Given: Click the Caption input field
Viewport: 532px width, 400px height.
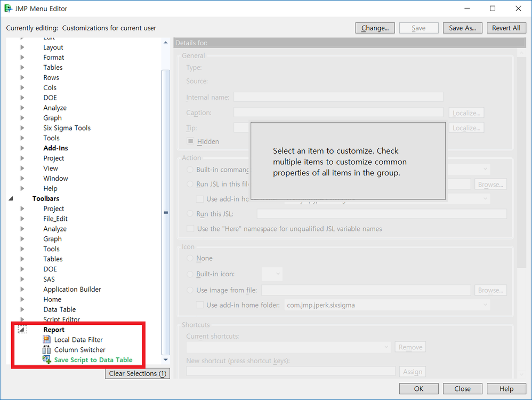Looking at the screenshot, I should point(338,113).
